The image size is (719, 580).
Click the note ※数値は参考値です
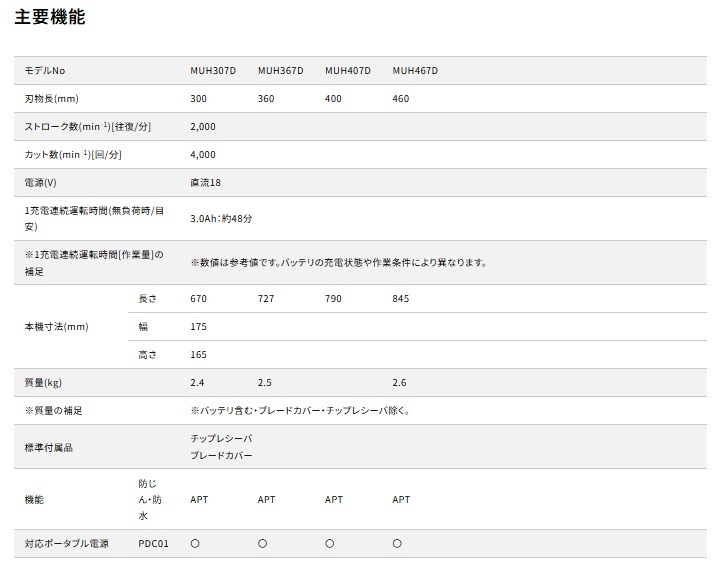point(339,263)
